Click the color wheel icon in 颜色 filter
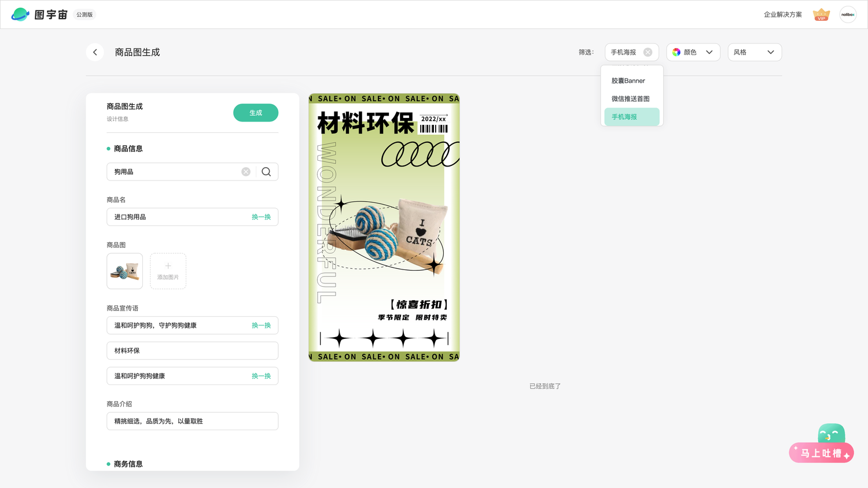 676,52
